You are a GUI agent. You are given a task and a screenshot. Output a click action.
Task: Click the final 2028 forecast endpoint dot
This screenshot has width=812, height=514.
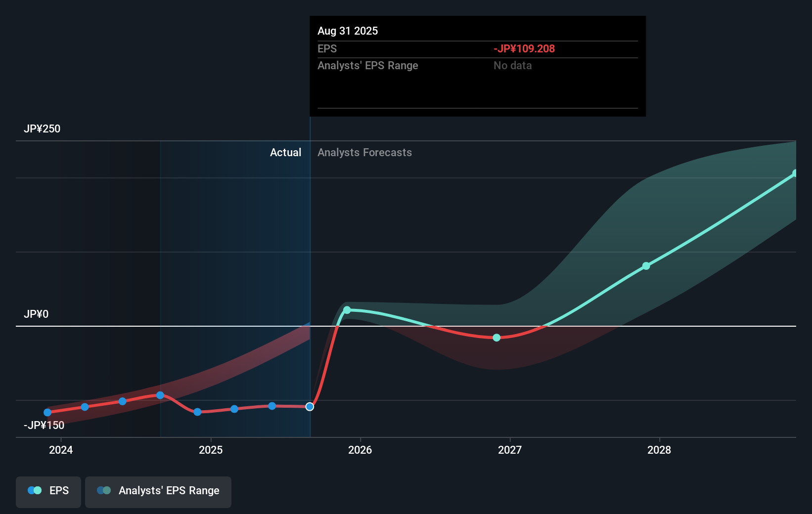[x=795, y=172]
